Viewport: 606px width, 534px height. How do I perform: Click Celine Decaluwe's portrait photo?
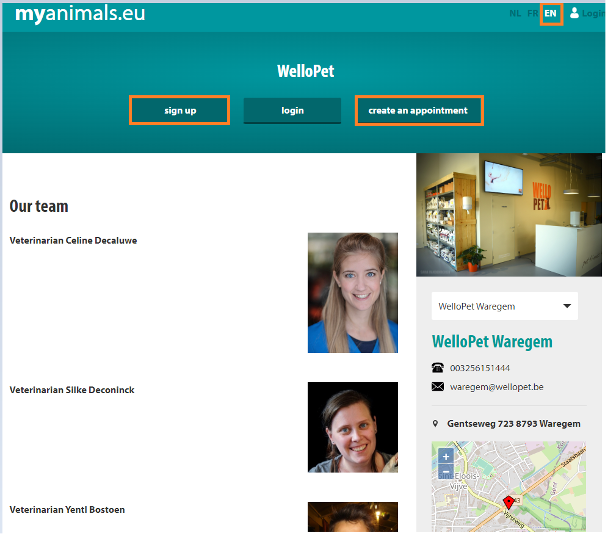pyautogui.click(x=352, y=293)
